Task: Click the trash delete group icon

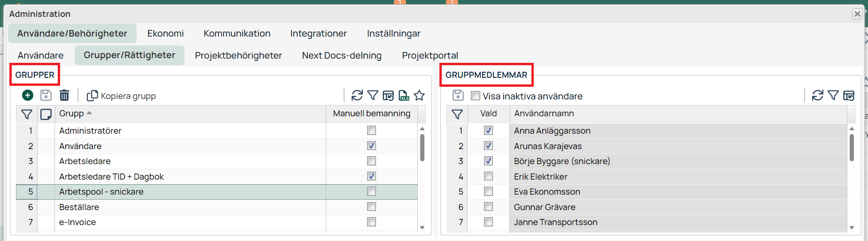Action: coord(64,96)
